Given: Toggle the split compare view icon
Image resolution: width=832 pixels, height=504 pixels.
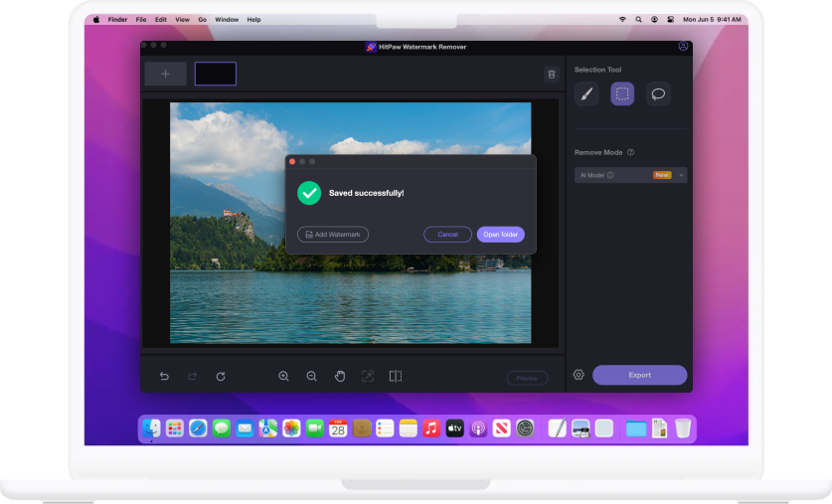Looking at the screenshot, I should (x=395, y=377).
